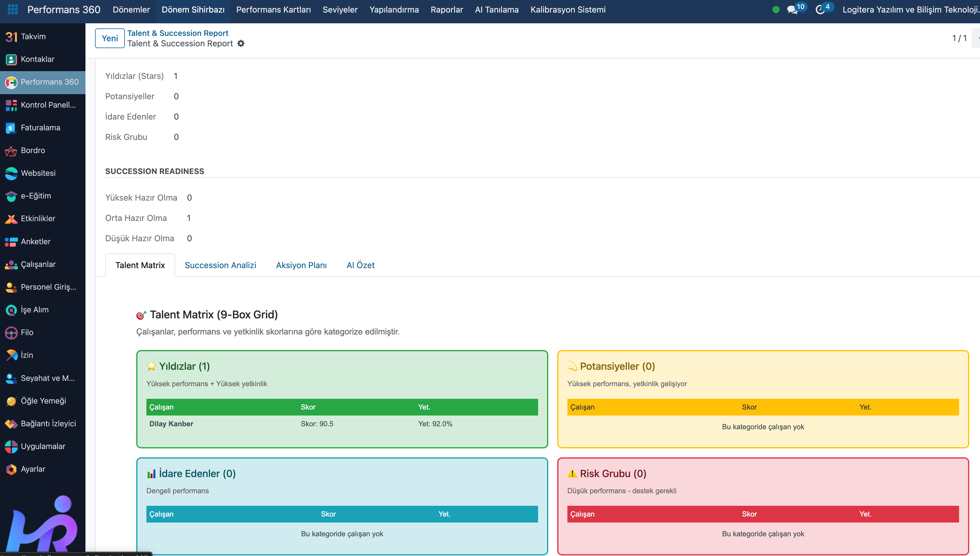Open the AI Tanılama menu
980x556 pixels.
[497, 10]
